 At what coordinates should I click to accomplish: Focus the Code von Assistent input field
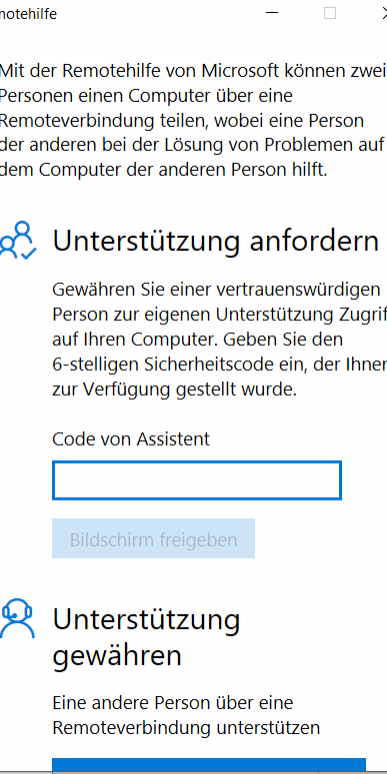coord(196,480)
